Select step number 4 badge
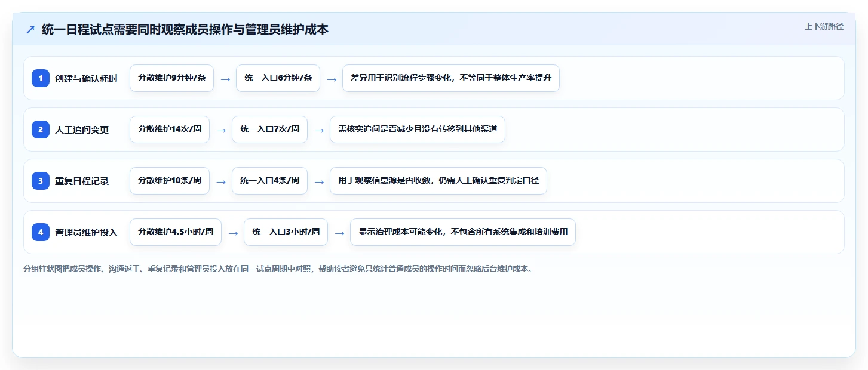This screenshot has width=868, height=370. coord(41,232)
